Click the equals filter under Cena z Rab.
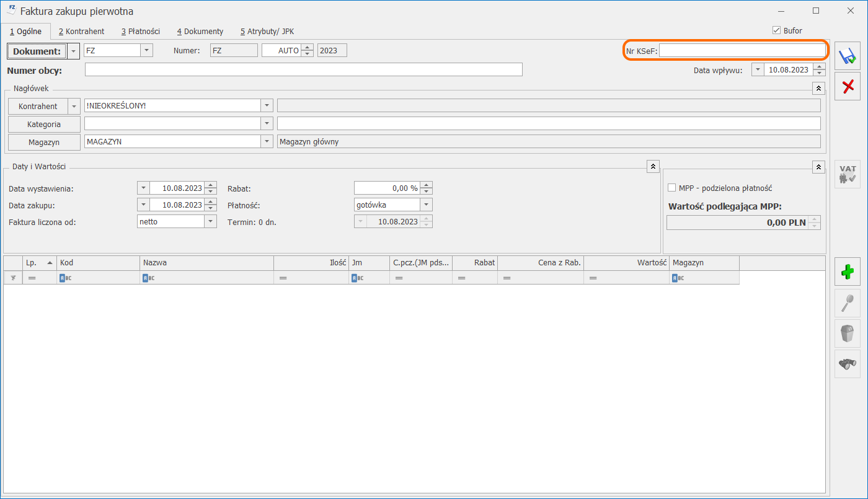The height and width of the screenshot is (499, 868). [507, 278]
